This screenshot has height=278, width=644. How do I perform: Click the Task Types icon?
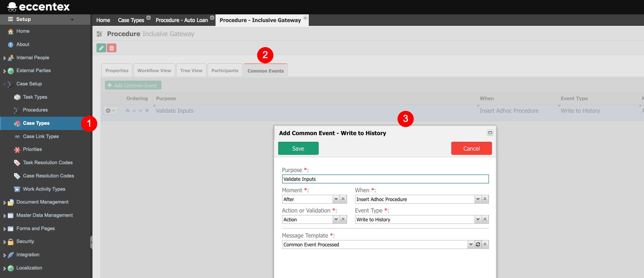pyautogui.click(x=17, y=97)
